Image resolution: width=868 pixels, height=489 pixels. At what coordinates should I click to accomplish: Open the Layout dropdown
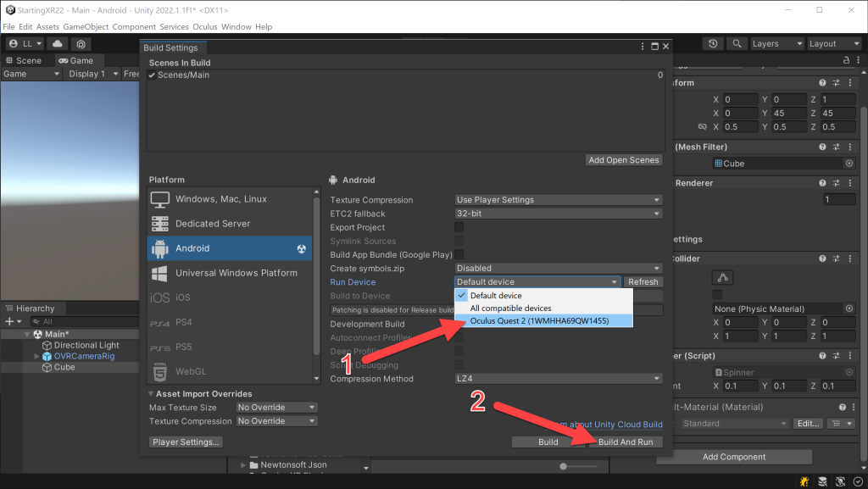[834, 44]
